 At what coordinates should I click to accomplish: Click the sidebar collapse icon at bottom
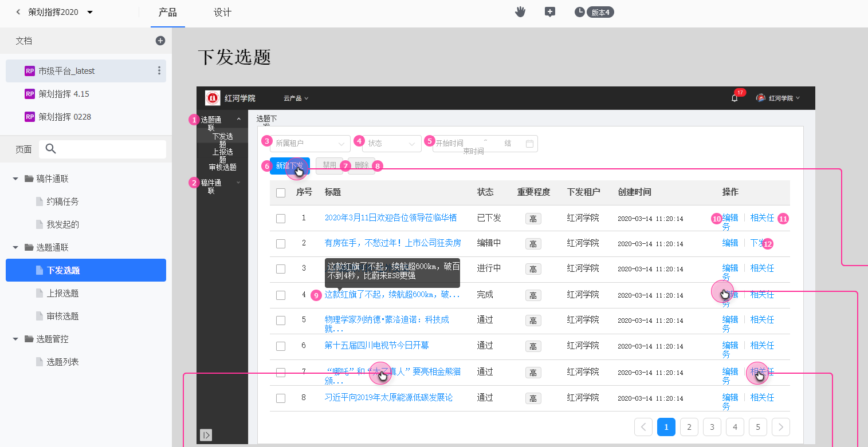coord(206,435)
